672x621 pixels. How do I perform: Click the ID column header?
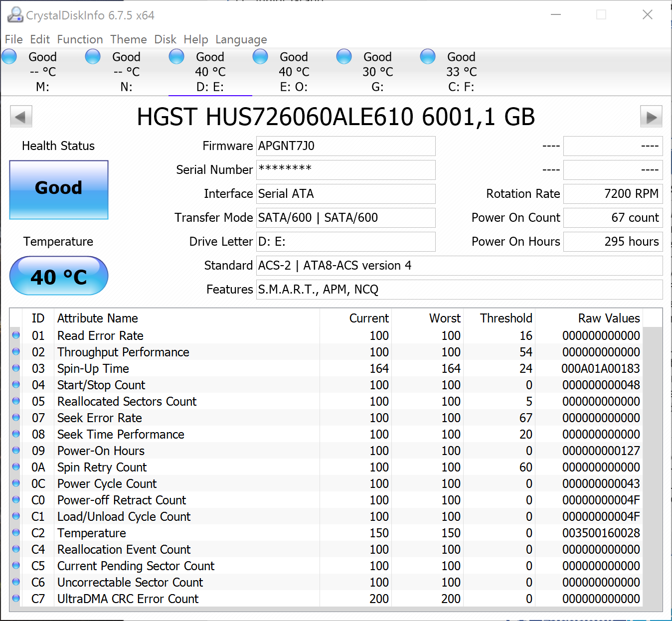[38, 318]
